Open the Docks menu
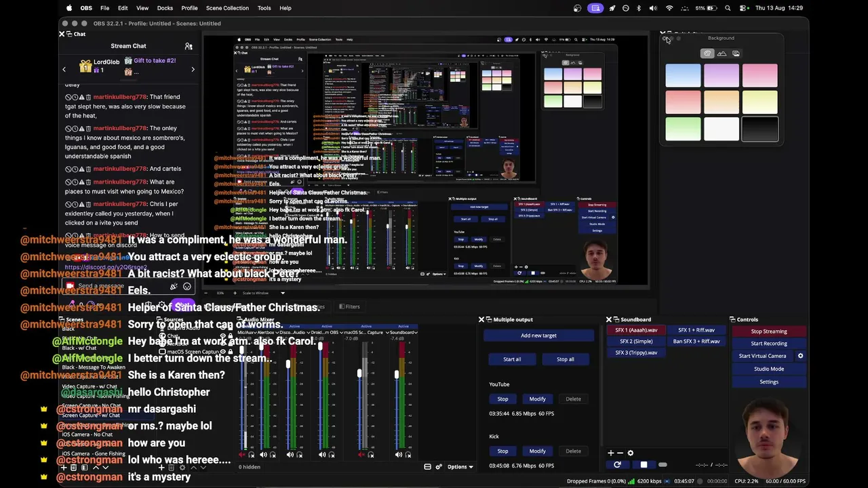Screen dimensions: 868x488 coord(165,8)
